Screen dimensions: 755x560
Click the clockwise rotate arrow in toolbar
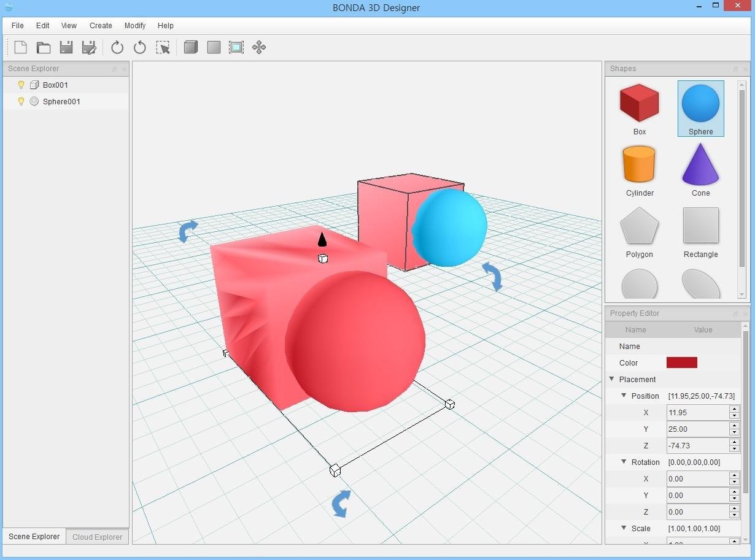117,47
